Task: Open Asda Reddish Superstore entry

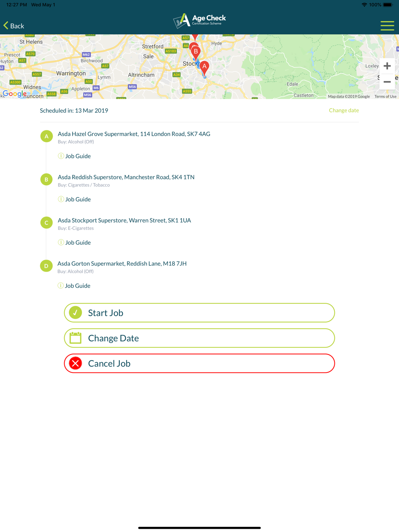Action: (x=126, y=177)
